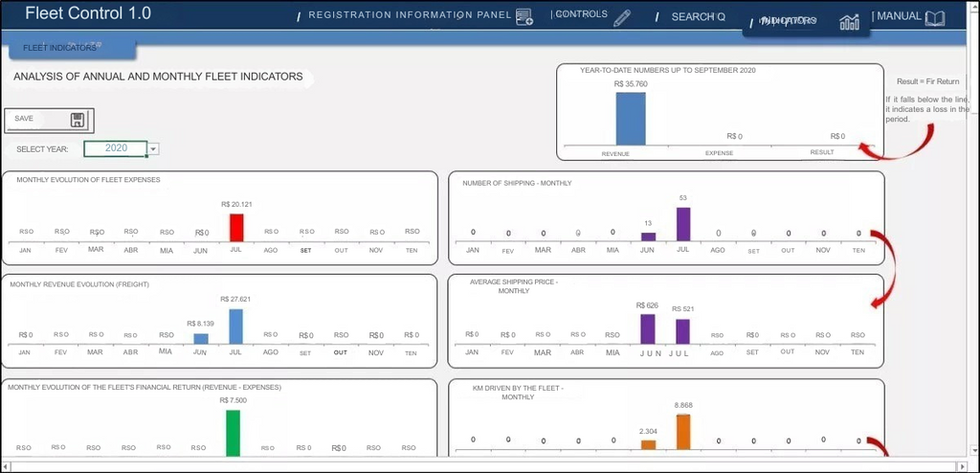
Task: Open the Registration Information Panel menu
Action: [x=410, y=16]
